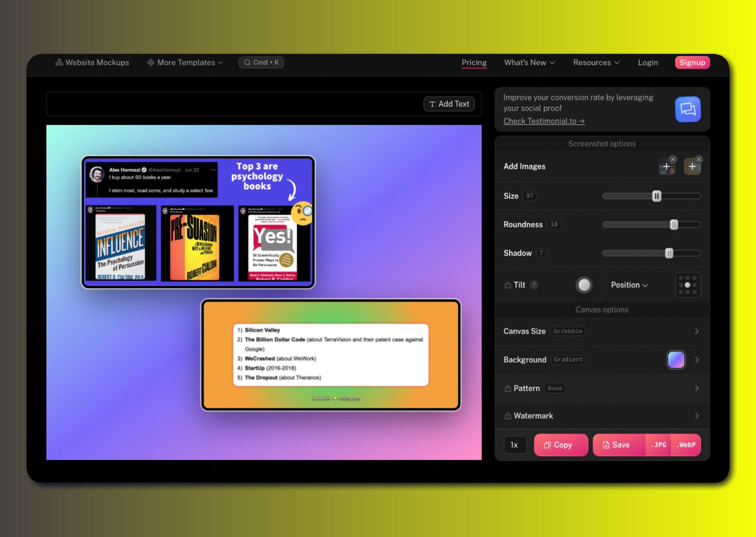756x537 pixels.
Task: Click the Tilt lock icon
Action: pyautogui.click(x=508, y=285)
